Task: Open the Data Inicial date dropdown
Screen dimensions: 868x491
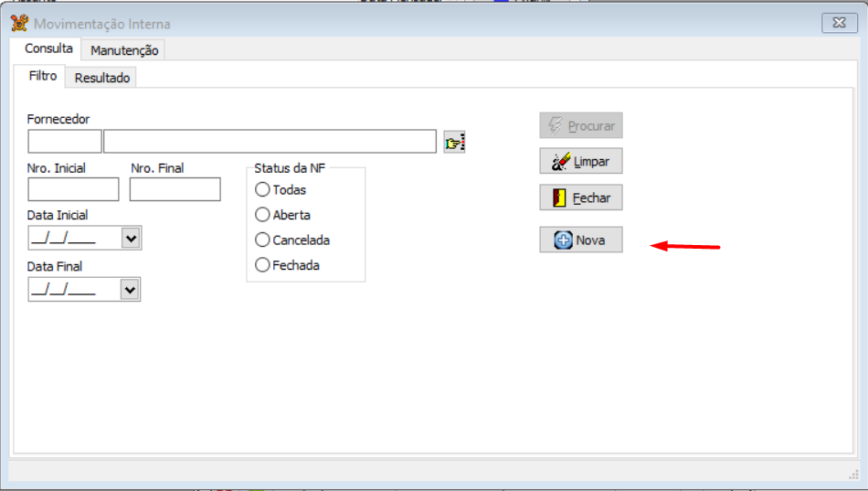Action: coord(131,239)
